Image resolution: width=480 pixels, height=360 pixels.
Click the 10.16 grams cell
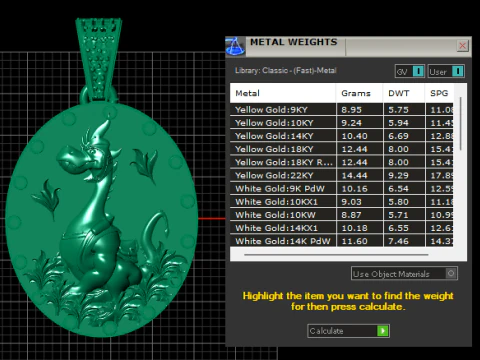[360, 189]
